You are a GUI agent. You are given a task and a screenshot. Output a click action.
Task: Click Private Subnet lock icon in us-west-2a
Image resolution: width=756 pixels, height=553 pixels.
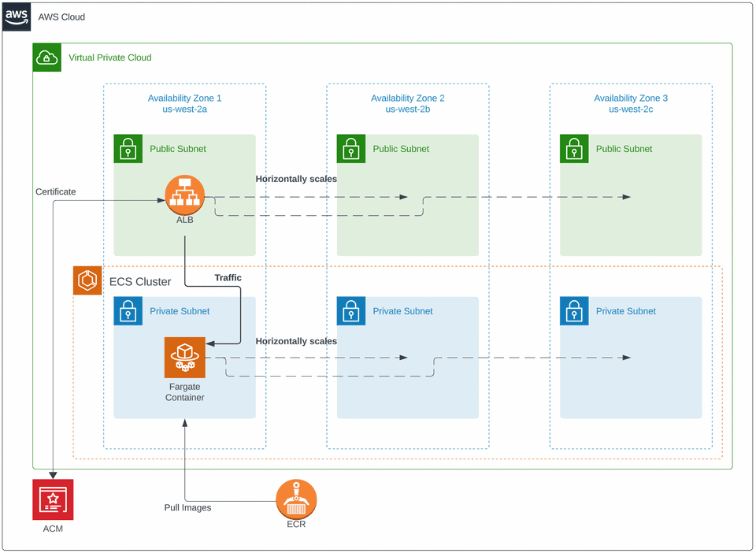128,311
